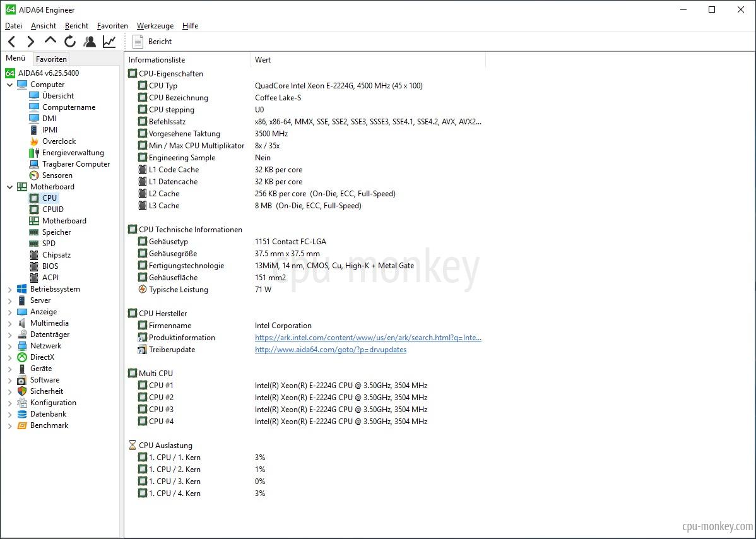Expand the Betriebssystem node
Screen dimensions: 756x539
[x=9, y=289]
